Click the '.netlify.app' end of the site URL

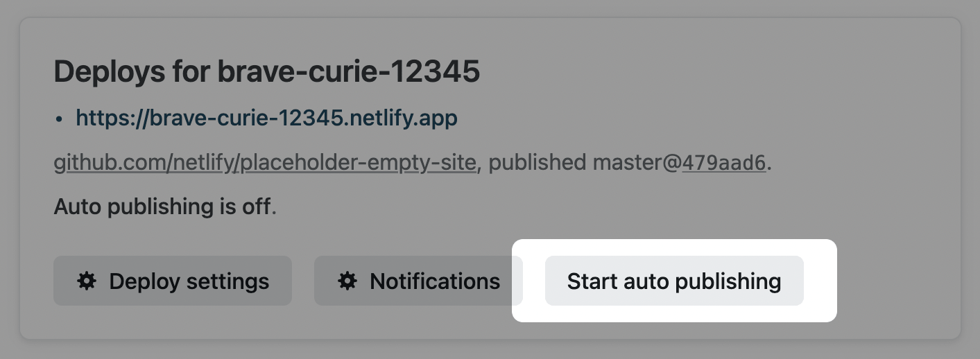(402, 118)
